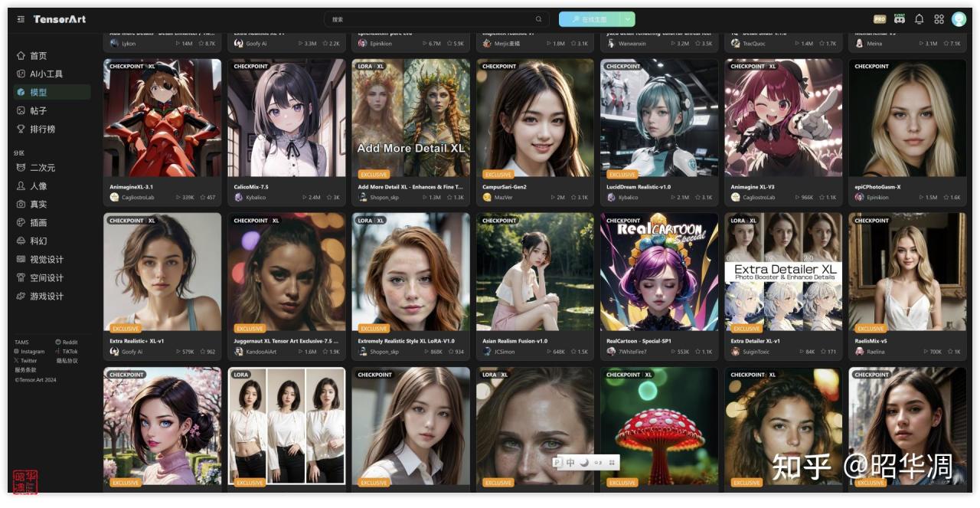Screen dimensions: 980x508
Task: Open the dropdown arrow beside 在线生图
Action: click(x=628, y=19)
